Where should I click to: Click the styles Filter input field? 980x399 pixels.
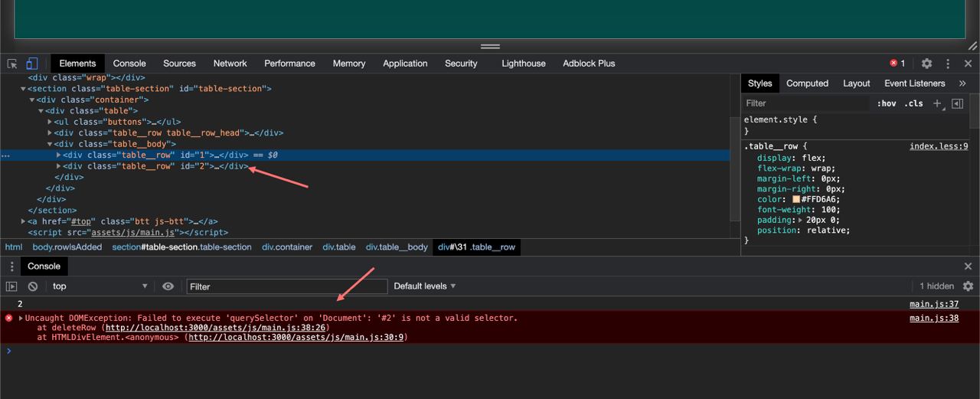[x=808, y=103]
